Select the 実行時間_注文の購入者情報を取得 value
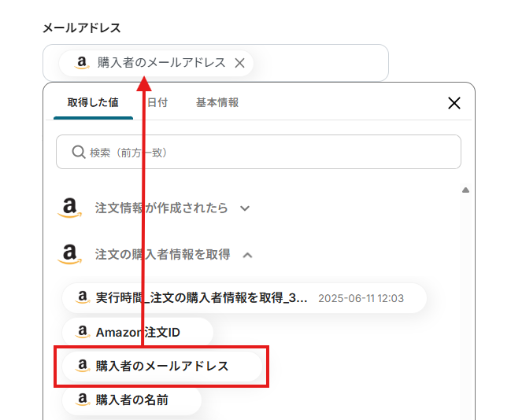 [202, 298]
